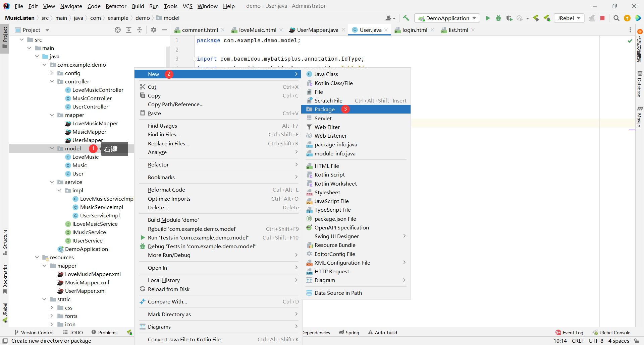Select Package in New submenu
The width and height of the screenshot is (644, 345).
coord(356,109)
